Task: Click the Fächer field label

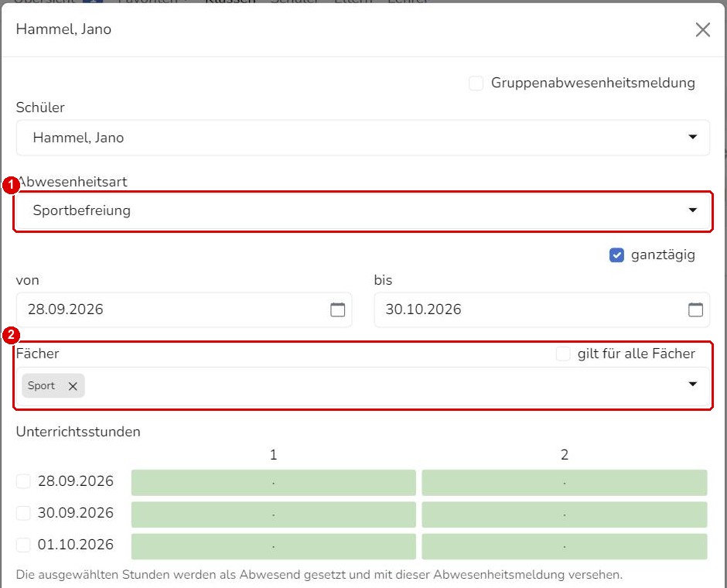Action: [38, 354]
